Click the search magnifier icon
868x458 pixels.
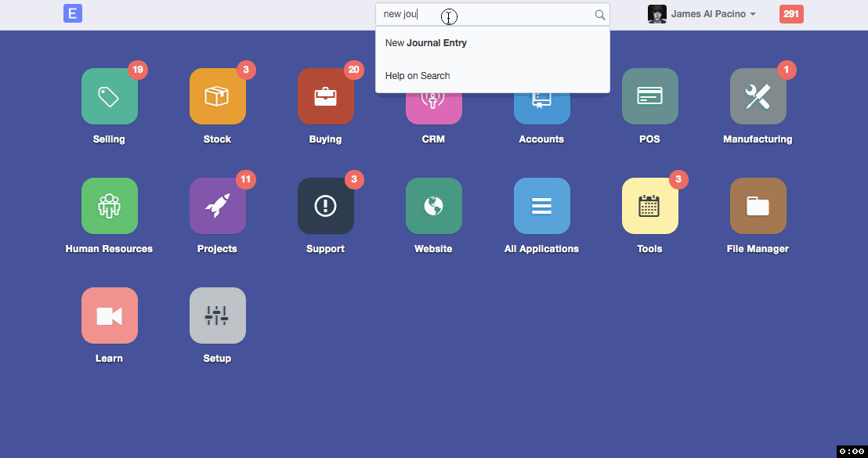(x=600, y=15)
